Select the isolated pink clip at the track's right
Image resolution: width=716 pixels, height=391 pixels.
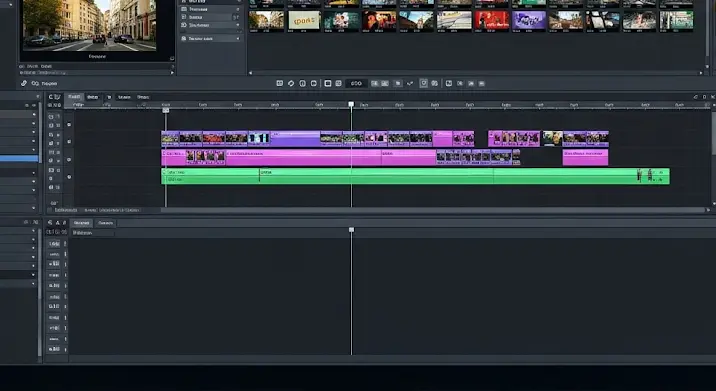[585, 158]
